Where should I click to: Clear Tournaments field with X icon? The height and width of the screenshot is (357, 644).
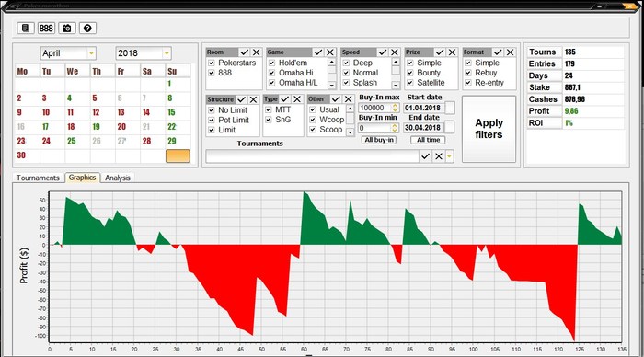pos(439,156)
